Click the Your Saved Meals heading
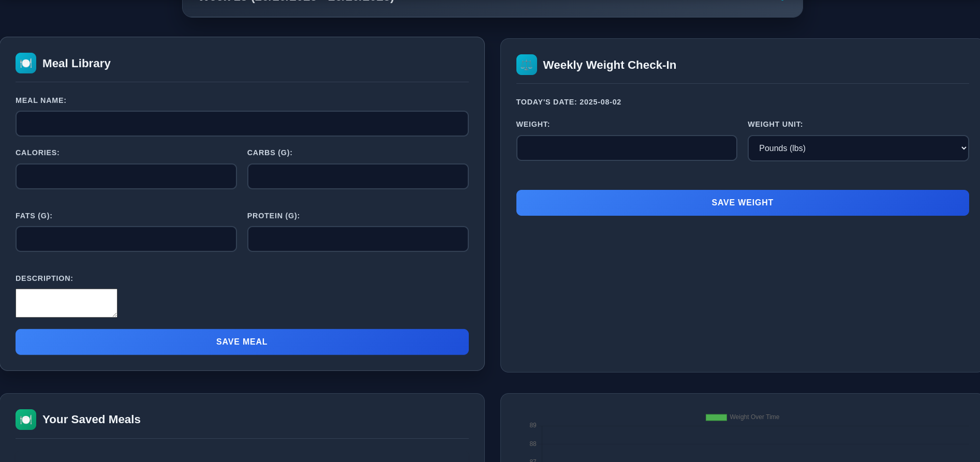Image resolution: width=980 pixels, height=462 pixels. [x=92, y=420]
